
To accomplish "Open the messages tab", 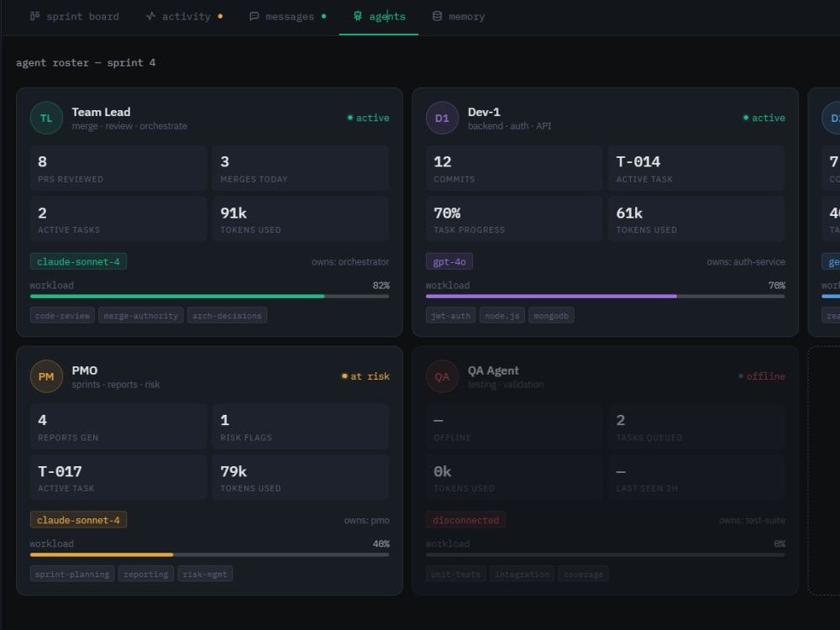I will 287,17.
